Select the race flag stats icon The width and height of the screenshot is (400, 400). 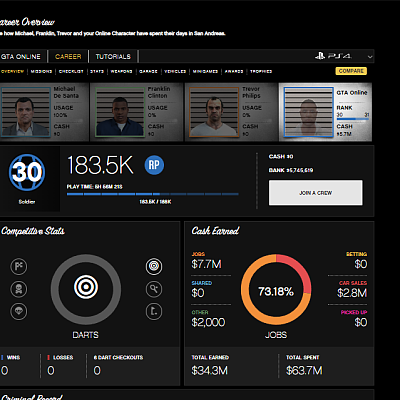(19, 267)
